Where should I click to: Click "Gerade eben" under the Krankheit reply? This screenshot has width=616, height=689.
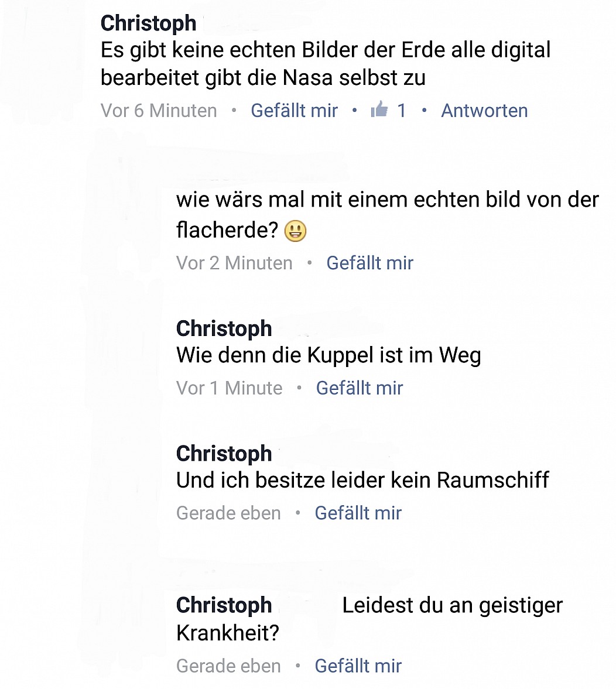pos(228,666)
